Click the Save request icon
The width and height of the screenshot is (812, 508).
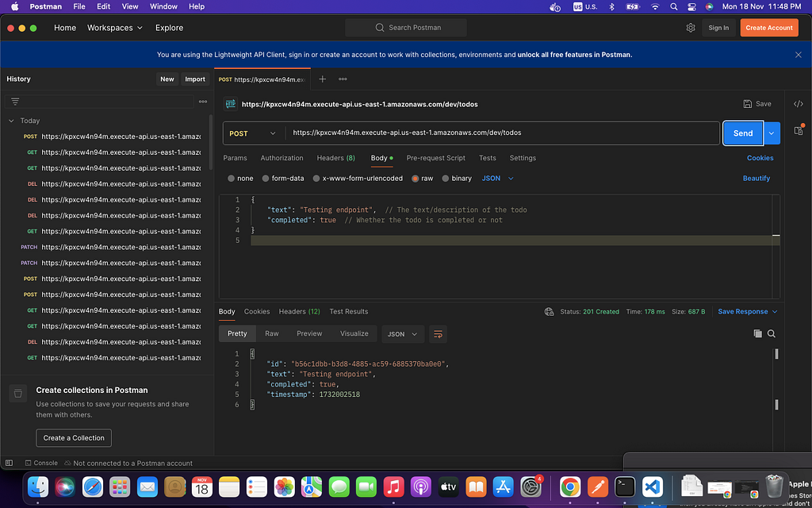click(748, 104)
